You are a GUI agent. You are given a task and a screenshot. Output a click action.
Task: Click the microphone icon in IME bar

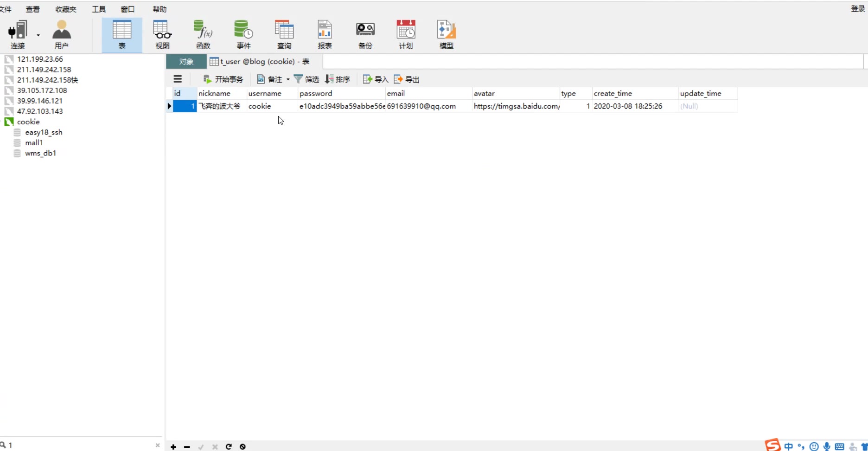click(827, 446)
